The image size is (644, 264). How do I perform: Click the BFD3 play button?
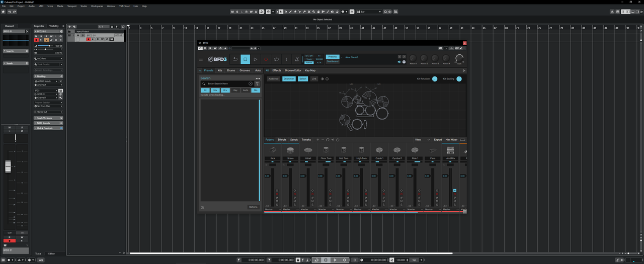tap(256, 59)
